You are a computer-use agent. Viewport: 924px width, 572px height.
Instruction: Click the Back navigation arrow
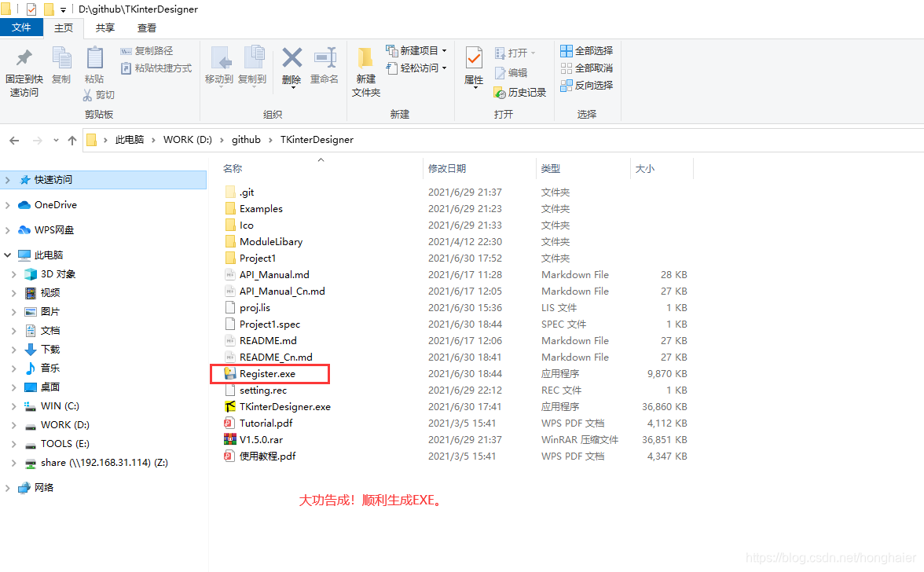pos(14,140)
